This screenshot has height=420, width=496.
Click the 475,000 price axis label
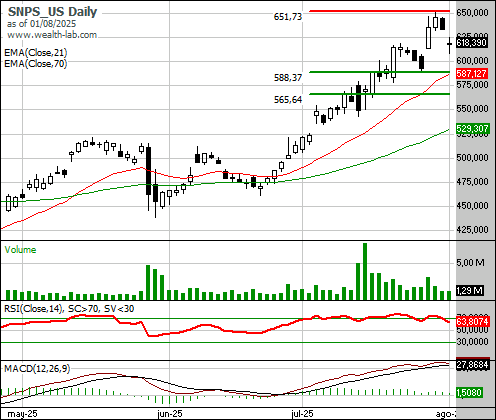pyautogui.click(x=472, y=182)
